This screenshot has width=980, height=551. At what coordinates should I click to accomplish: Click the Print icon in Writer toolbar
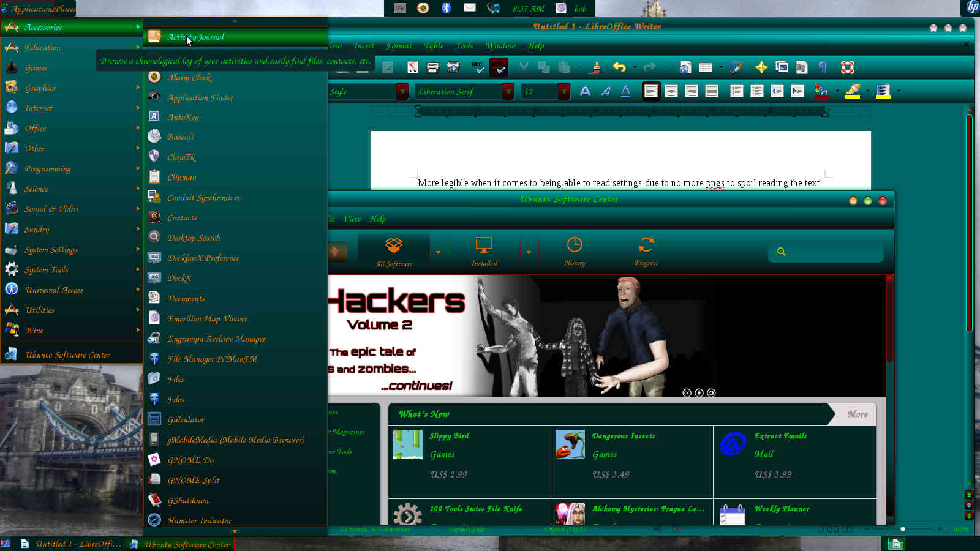[x=433, y=67]
